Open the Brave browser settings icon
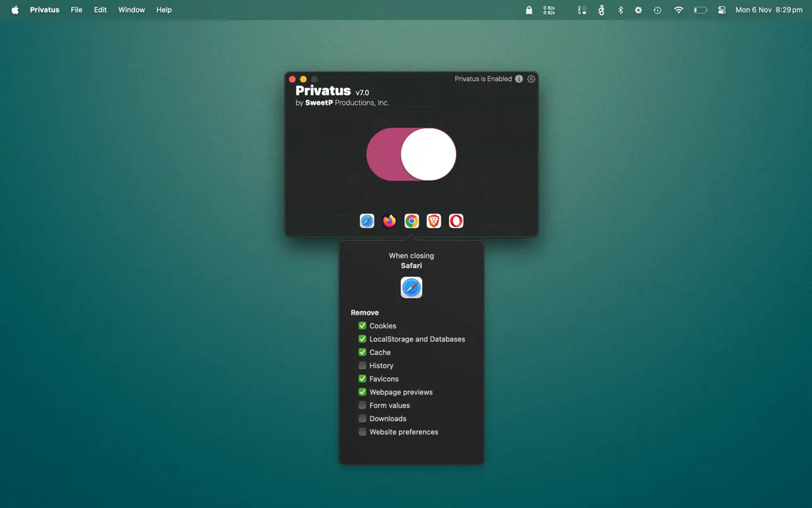This screenshot has height=508, width=812. [x=434, y=221]
